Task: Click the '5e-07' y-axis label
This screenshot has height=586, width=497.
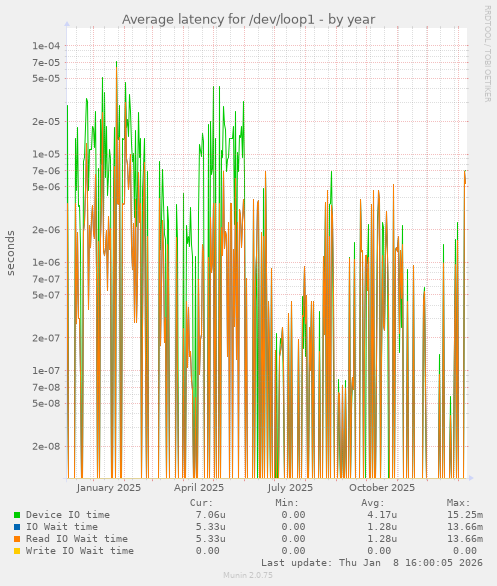Action: (x=46, y=295)
